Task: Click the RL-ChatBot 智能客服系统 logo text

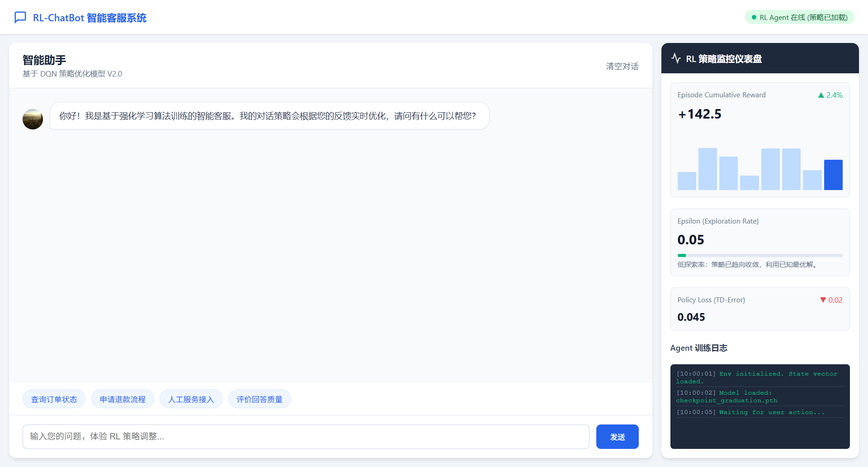Action: pos(90,18)
